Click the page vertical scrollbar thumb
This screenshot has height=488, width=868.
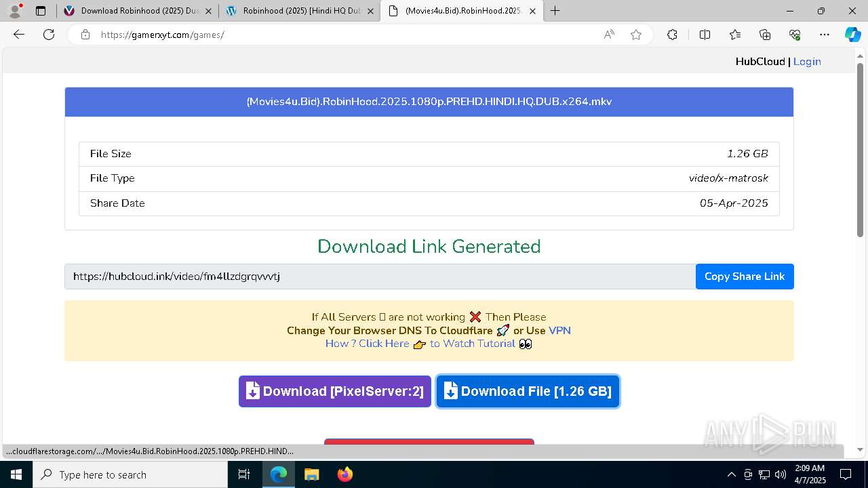(860, 149)
